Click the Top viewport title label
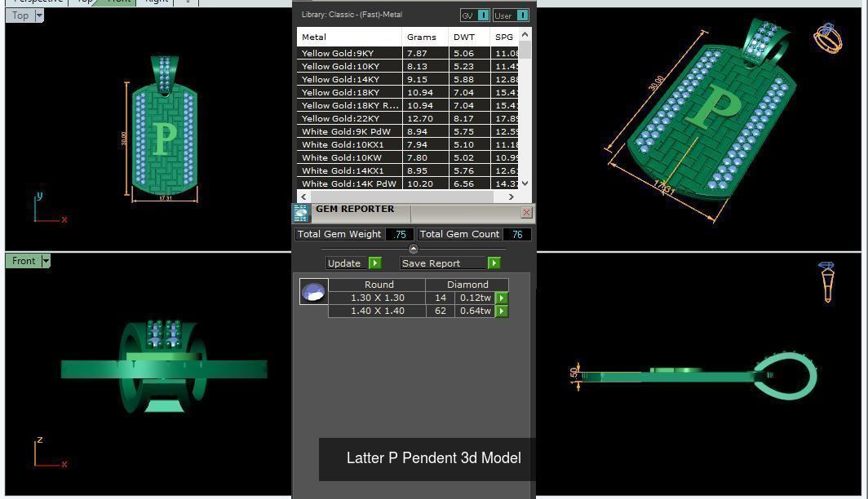The width and height of the screenshot is (868, 499). click(20, 15)
